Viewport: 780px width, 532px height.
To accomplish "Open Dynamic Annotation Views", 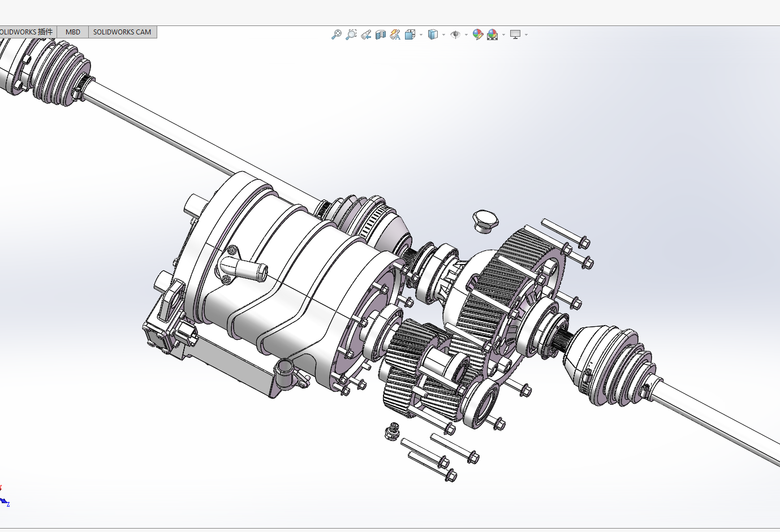I will (x=395, y=34).
